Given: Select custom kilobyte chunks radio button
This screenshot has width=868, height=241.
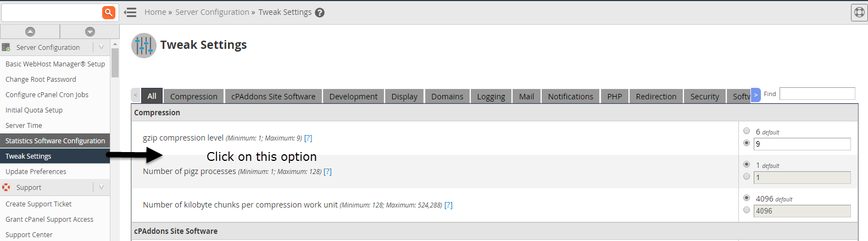Looking at the screenshot, I should tap(747, 210).
